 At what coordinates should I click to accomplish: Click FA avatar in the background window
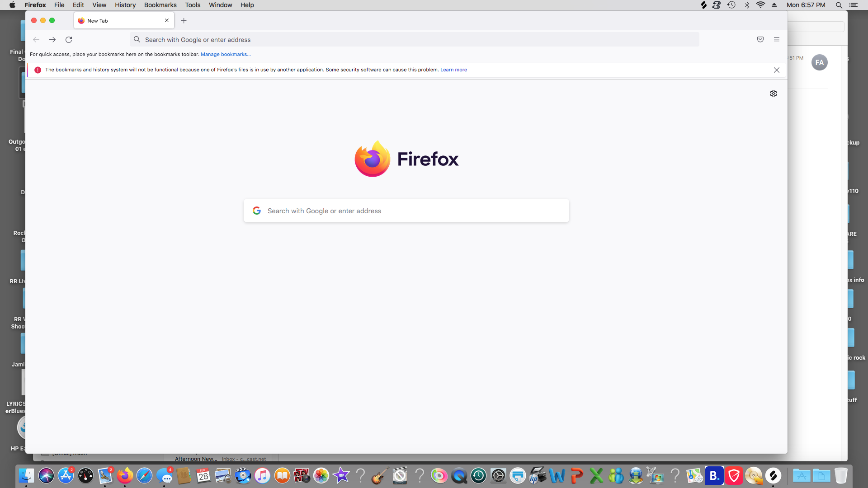819,62
